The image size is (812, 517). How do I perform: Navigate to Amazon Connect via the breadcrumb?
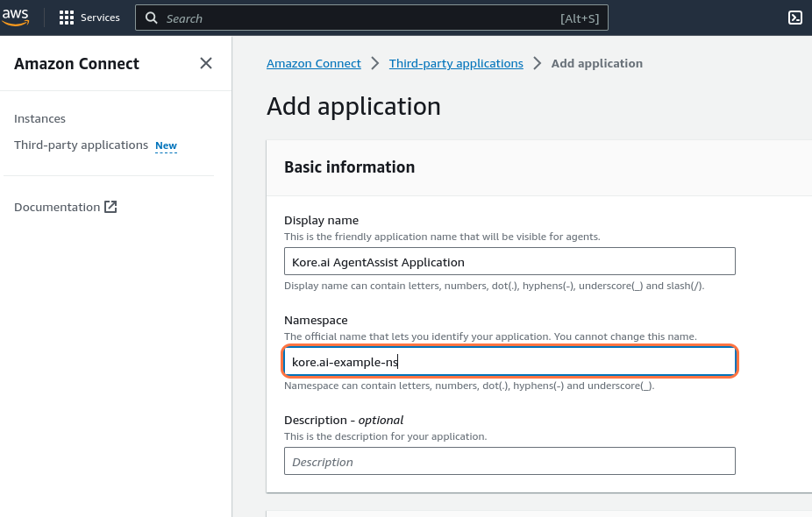pyautogui.click(x=313, y=63)
